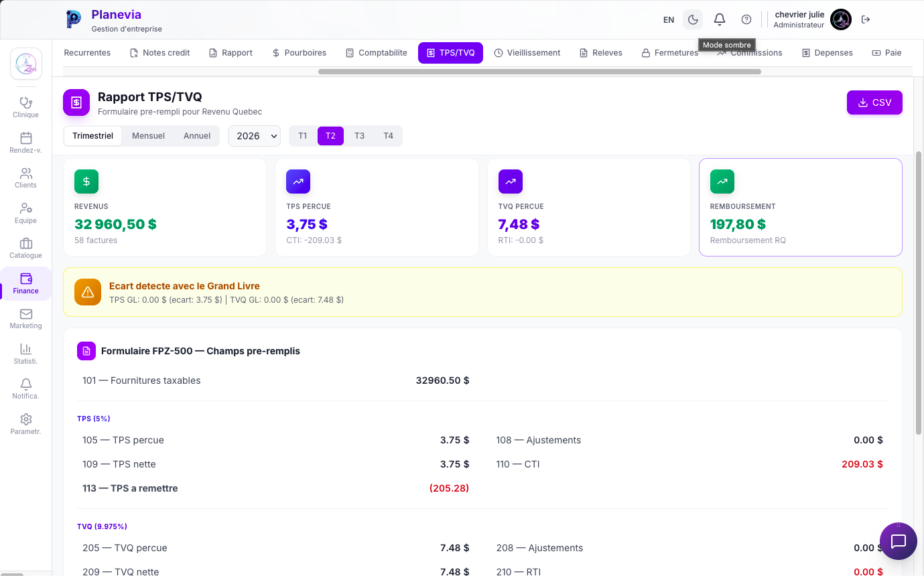Click the Planevia logo icon
The height and width of the screenshot is (576, 924).
click(73, 19)
